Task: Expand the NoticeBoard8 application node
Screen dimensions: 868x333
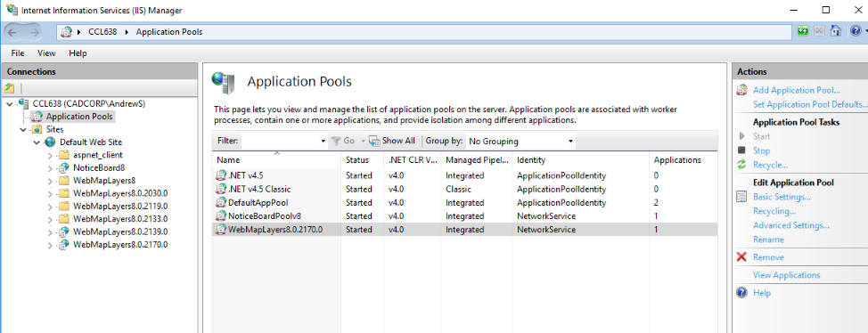Action: [x=51, y=167]
